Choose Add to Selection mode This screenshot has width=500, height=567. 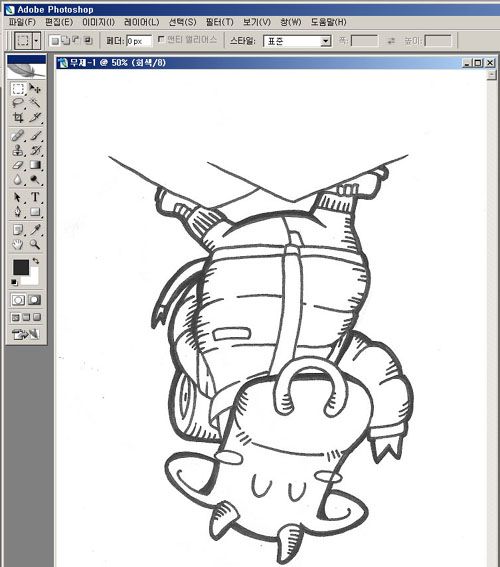66,40
